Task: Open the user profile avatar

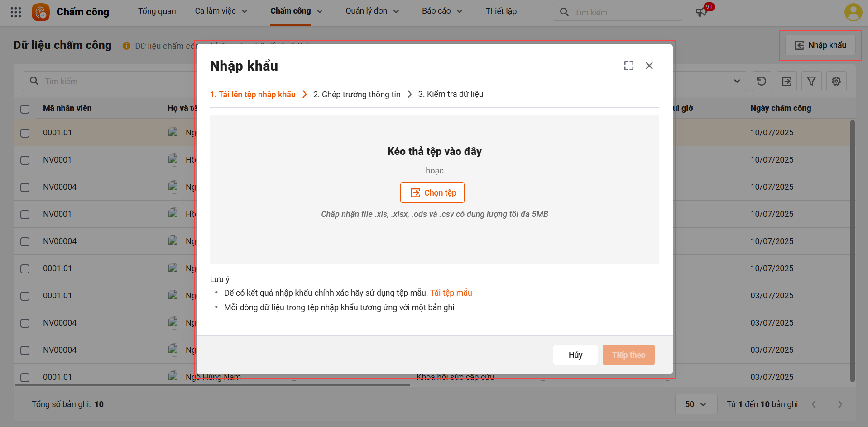Action: pyautogui.click(x=853, y=12)
